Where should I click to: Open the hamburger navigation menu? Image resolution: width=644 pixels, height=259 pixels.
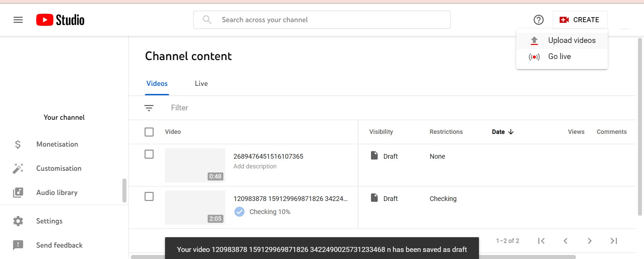[18, 20]
